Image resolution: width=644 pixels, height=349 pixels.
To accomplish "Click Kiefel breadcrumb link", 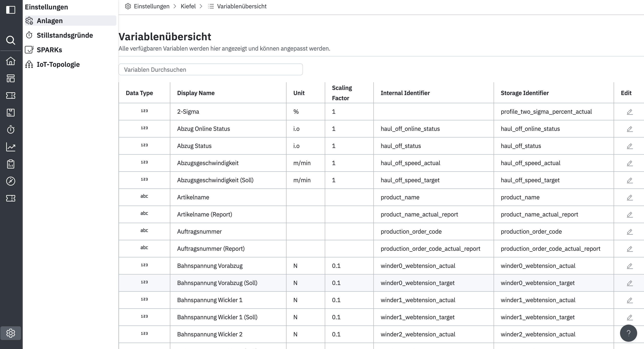I will point(188,6).
